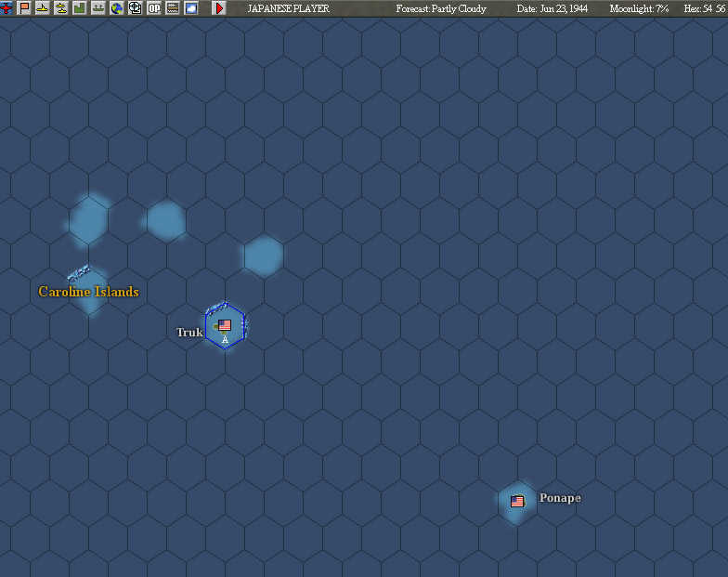Click the Forecast: Partly Cloudy text
The width and height of the screenshot is (728, 577).
click(441, 8)
